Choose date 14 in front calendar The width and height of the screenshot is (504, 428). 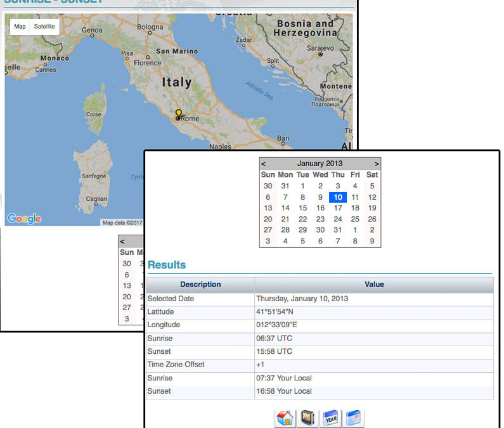285,208
